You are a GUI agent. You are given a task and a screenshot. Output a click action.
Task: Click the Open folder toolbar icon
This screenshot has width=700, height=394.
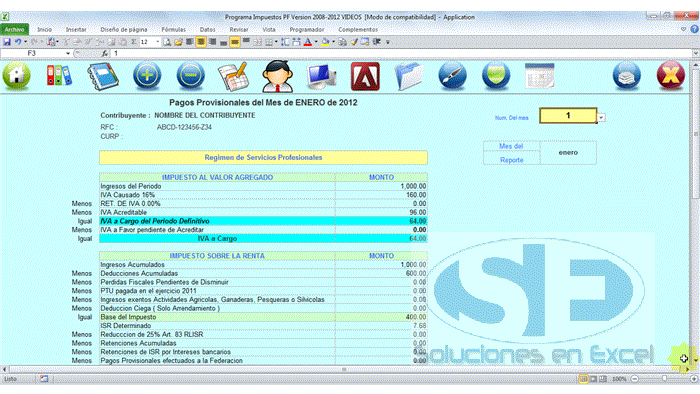tap(178, 42)
